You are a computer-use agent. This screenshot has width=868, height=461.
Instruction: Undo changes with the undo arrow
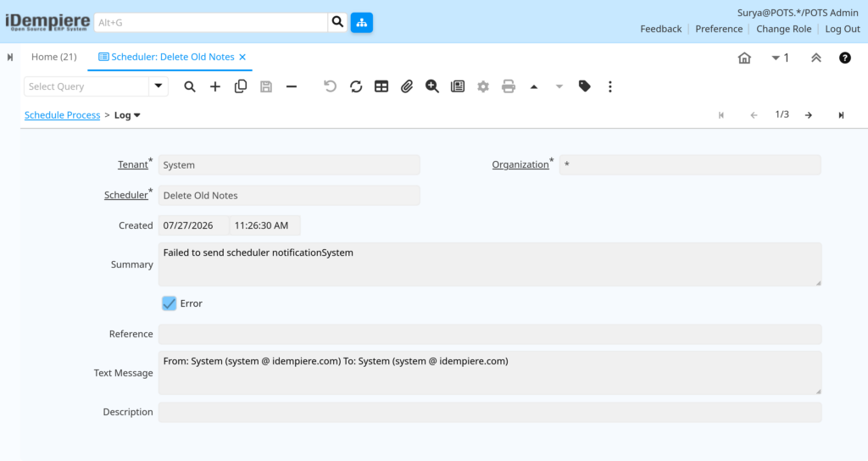[330, 86]
